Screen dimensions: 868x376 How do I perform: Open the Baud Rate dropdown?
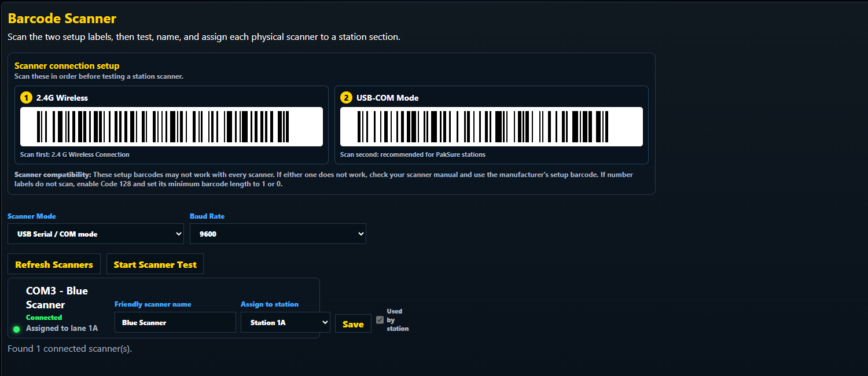pyautogui.click(x=278, y=234)
